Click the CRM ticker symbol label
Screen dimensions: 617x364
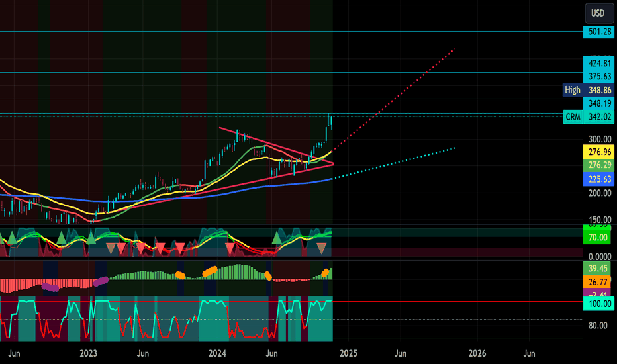coord(573,117)
